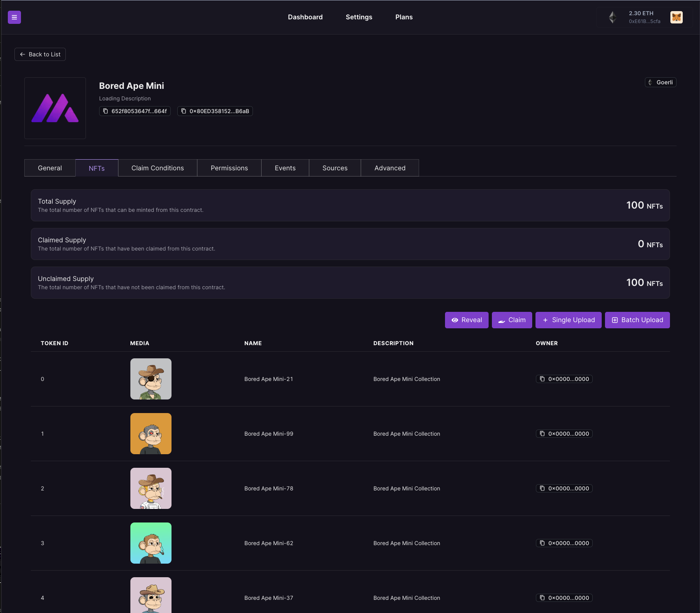Screen dimensions: 700x613
Task: Click the Bored Ape Mini collection logo
Action: pyautogui.click(x=55, y=108)
